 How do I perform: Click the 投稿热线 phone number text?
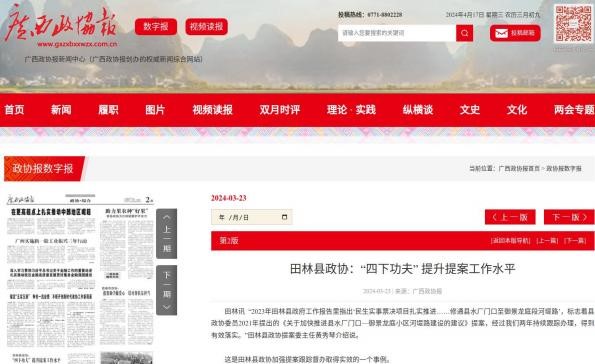[x=370, y=14]
